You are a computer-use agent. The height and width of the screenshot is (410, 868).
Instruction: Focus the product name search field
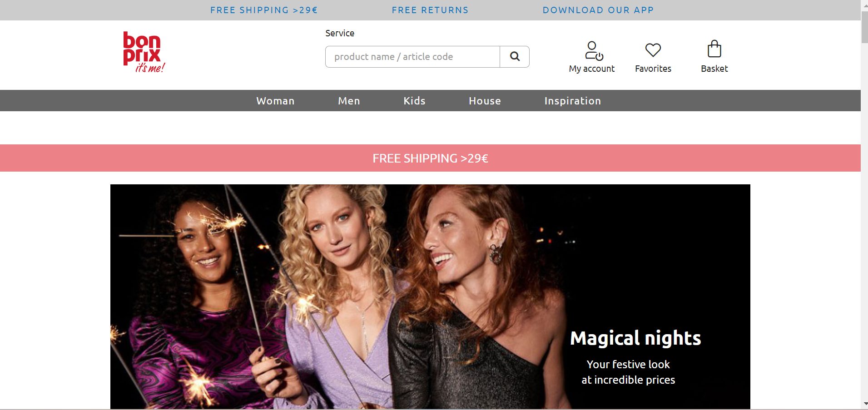click(x=412, y=57)
